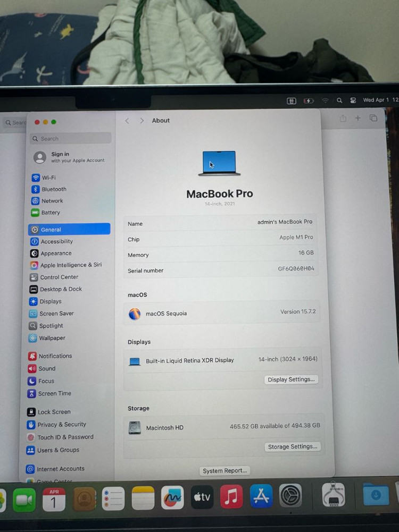Open Apple Intelligence & Siri settings

(66, 265)
